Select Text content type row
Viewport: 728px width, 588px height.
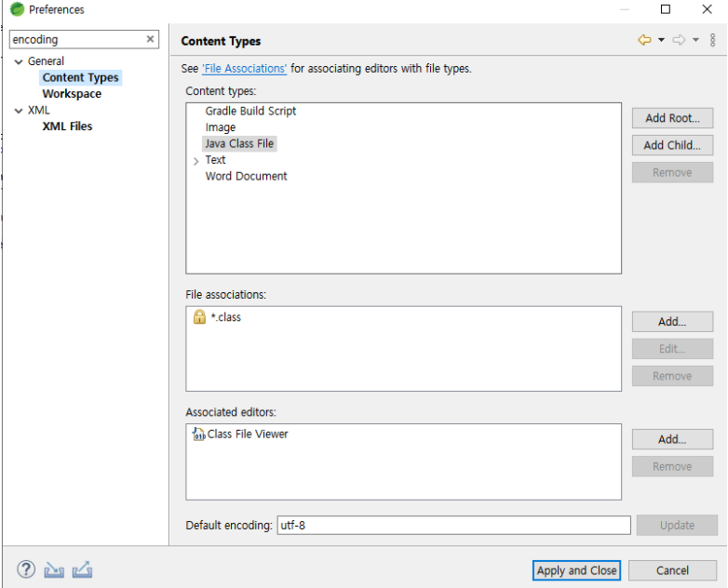[x=215, y=160]
